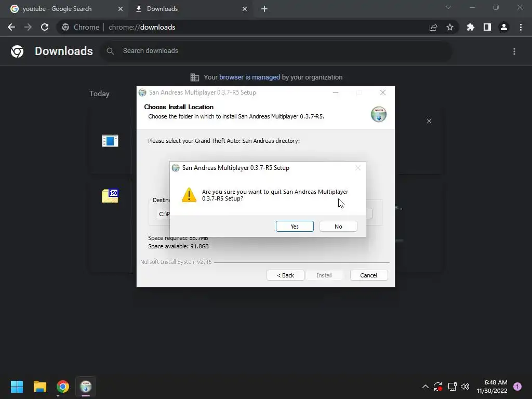The width and height of the screenshot is (532, 399).
Task: Click the ISO file icon in downloads list
Action: click(110, 196)
